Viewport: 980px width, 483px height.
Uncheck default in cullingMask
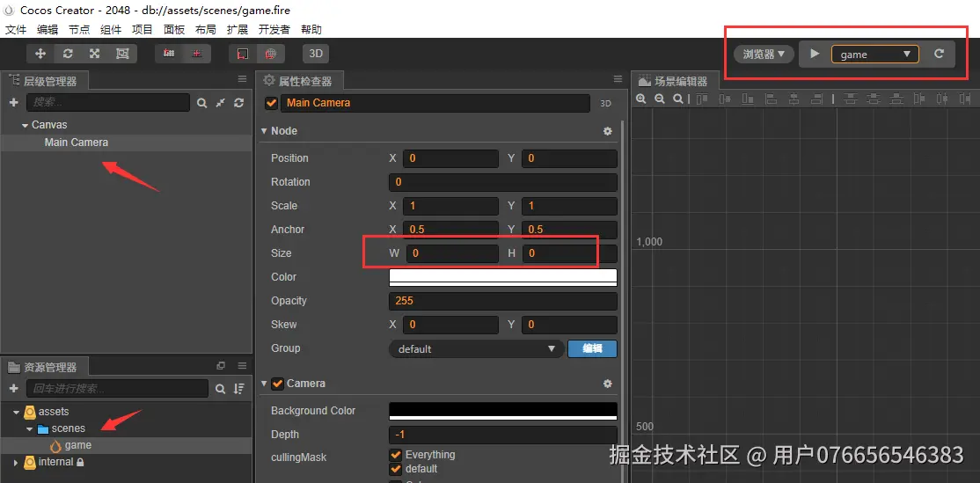(x=395, y=469)
